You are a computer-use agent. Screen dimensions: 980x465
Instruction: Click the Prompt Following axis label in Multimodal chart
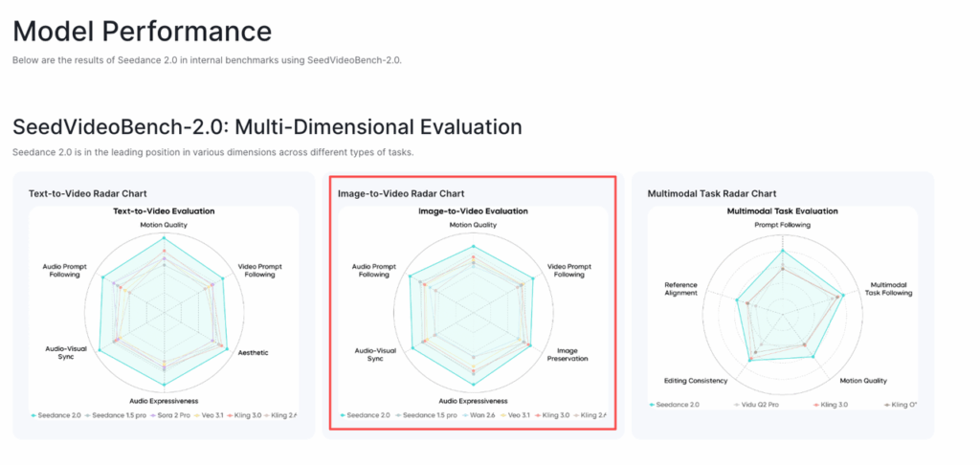coord(783,225)
